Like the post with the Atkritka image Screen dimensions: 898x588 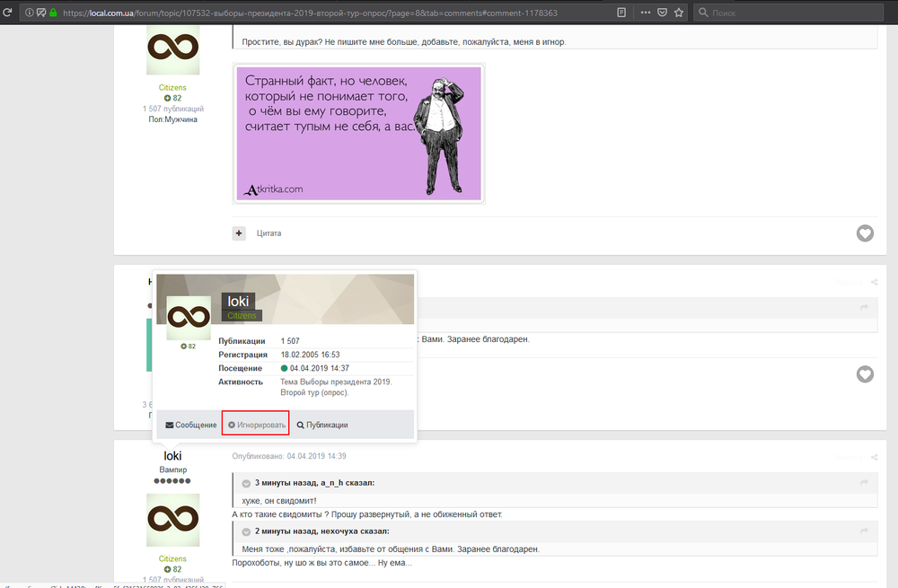pos(864,233)
